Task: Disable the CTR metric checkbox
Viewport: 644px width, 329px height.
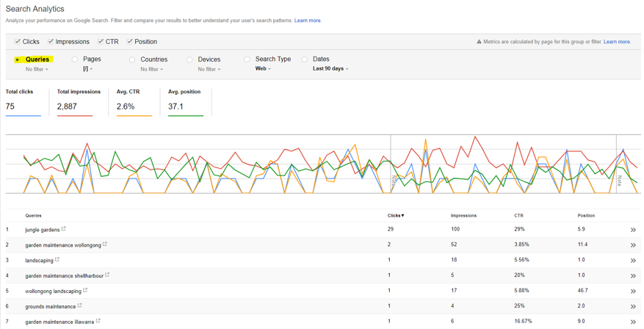Action: (x=101, y=42)
